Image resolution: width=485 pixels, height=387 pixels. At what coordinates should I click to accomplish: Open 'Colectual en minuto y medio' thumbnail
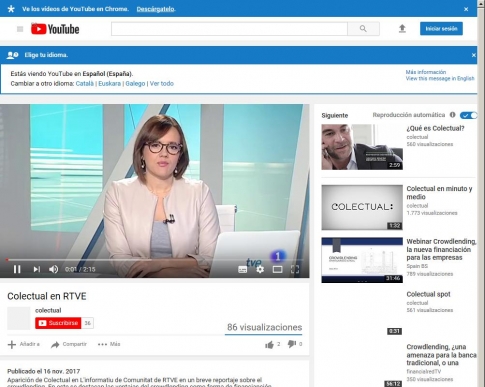pos(362,207)
